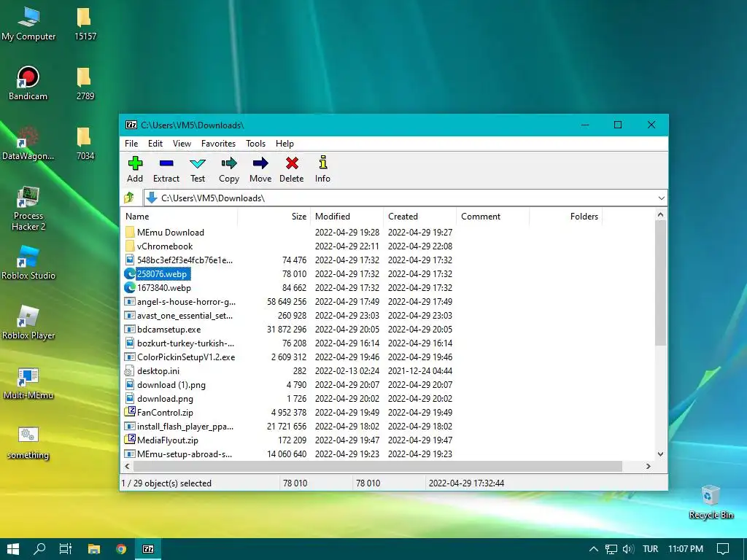This screenshot has width=747, height=560.
Task: Open Chrome from the taskbar
Action: [x=121, y=549]
